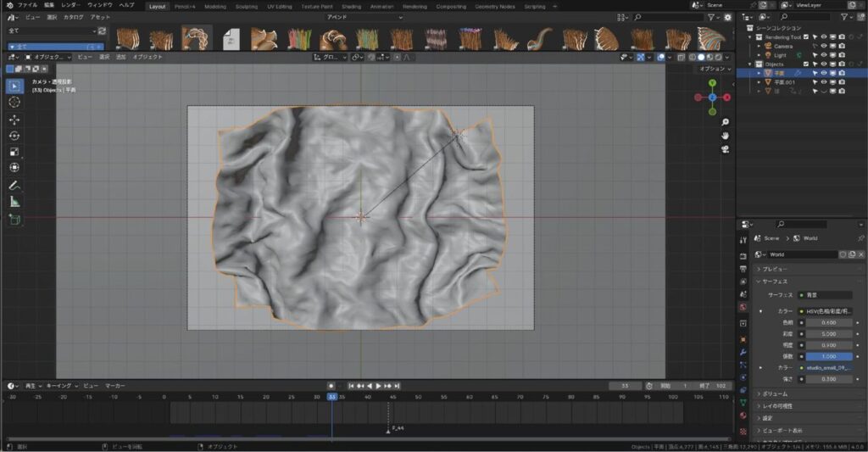868x452 pixels.
Task: Click the viewport pan hand icon
Action: (x=726, y=136)
